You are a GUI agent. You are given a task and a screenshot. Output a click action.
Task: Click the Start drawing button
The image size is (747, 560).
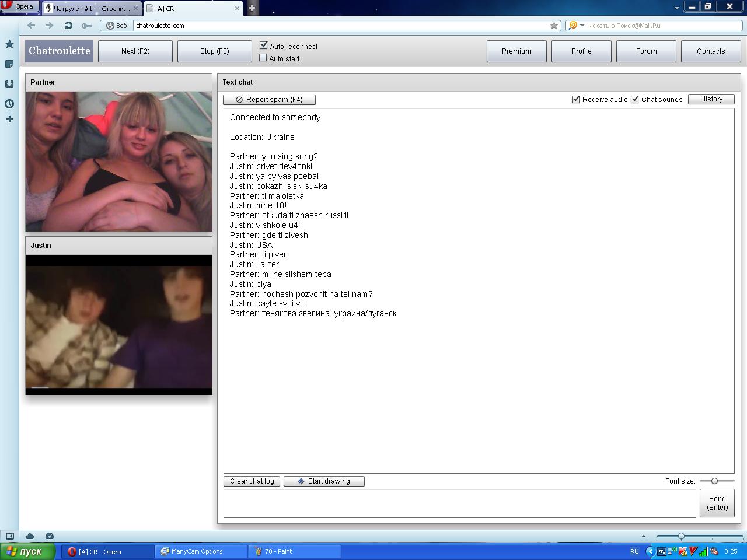[324, 481]
